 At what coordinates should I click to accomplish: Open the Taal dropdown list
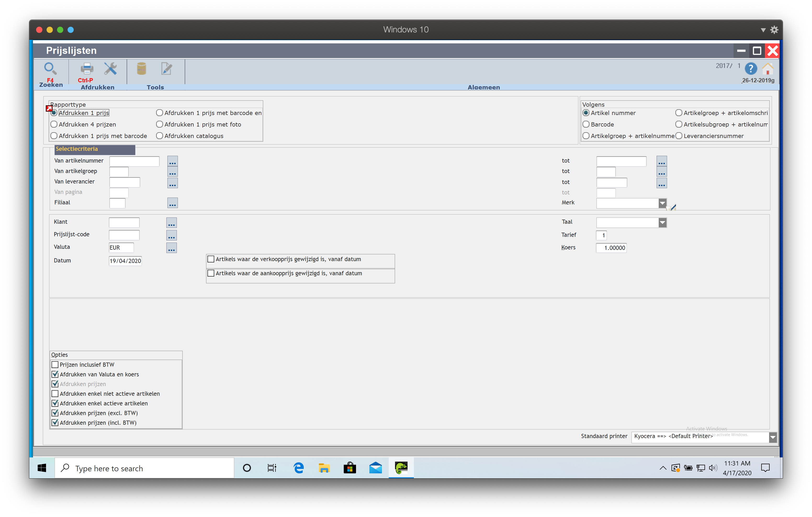coord(662,222)
